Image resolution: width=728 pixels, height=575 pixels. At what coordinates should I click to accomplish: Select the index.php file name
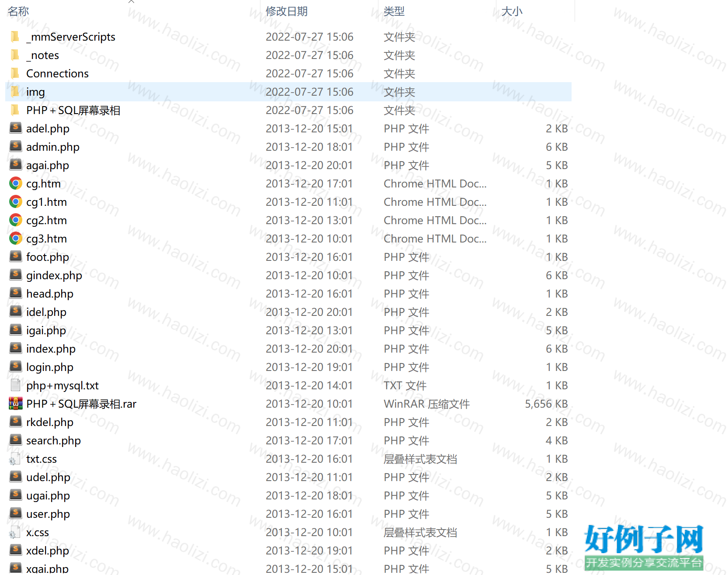coord(51,349)
